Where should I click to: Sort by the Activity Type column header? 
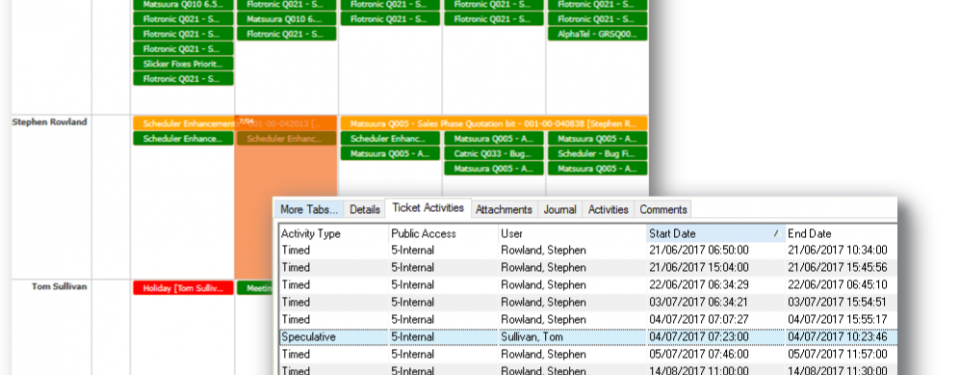click(x=334, y=233)
